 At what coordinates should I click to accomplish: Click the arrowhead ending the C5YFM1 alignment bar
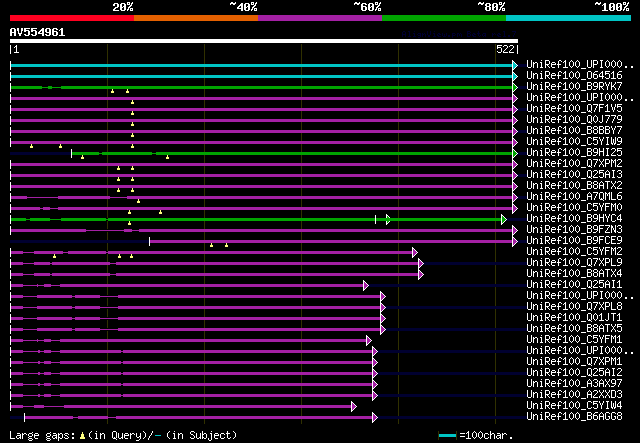(x=369, y=341)
